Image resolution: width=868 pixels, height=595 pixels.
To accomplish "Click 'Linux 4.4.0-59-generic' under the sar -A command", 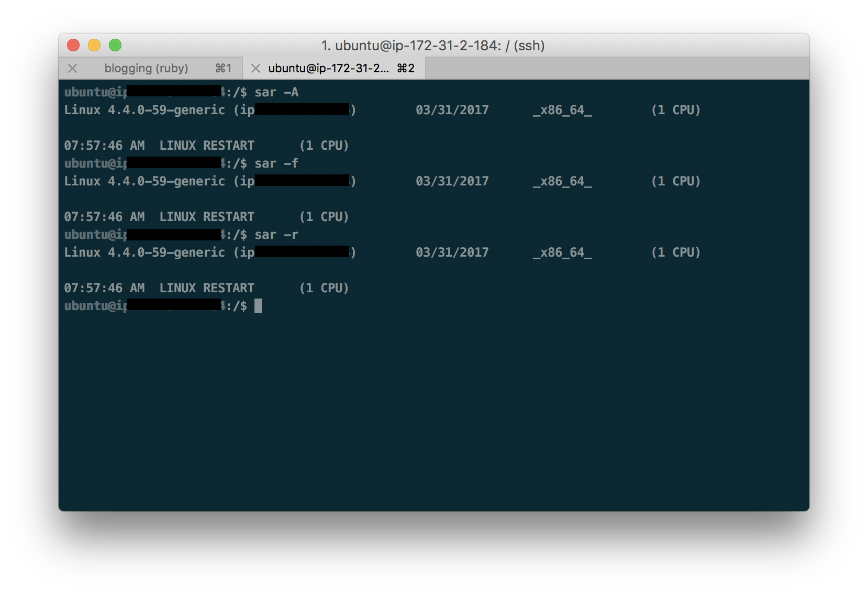I will coord(144,110).
